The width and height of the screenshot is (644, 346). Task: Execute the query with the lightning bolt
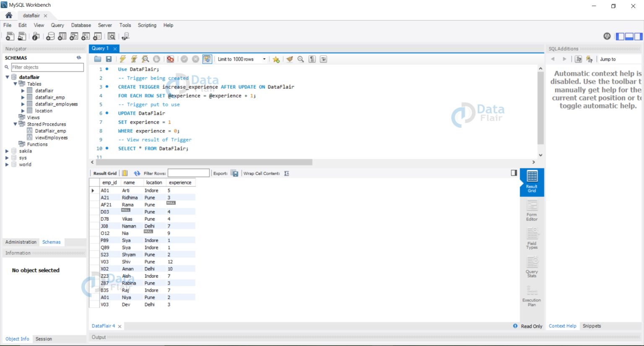pyautogui.click(x=122, y=59)
